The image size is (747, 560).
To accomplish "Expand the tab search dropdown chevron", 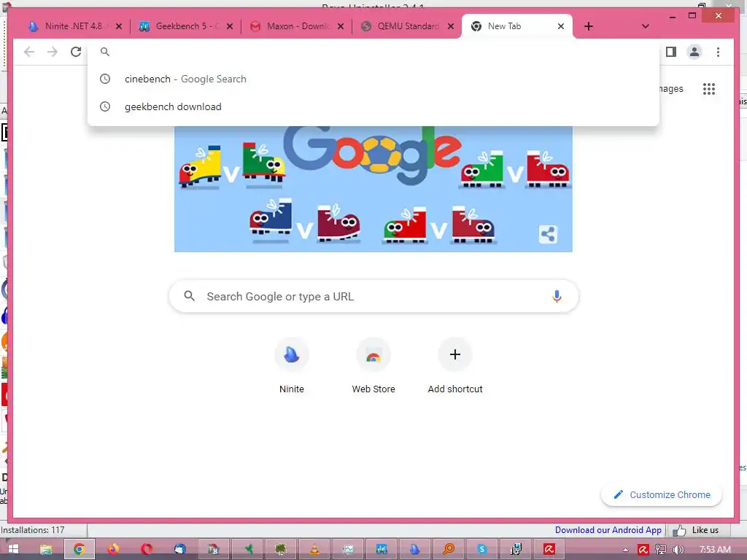I will (645, 26).
